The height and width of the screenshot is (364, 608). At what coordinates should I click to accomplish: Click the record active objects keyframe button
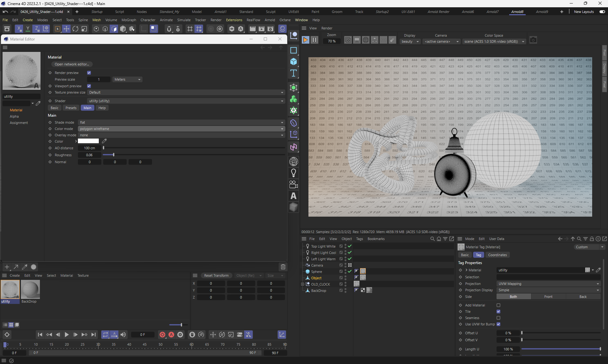162,335
